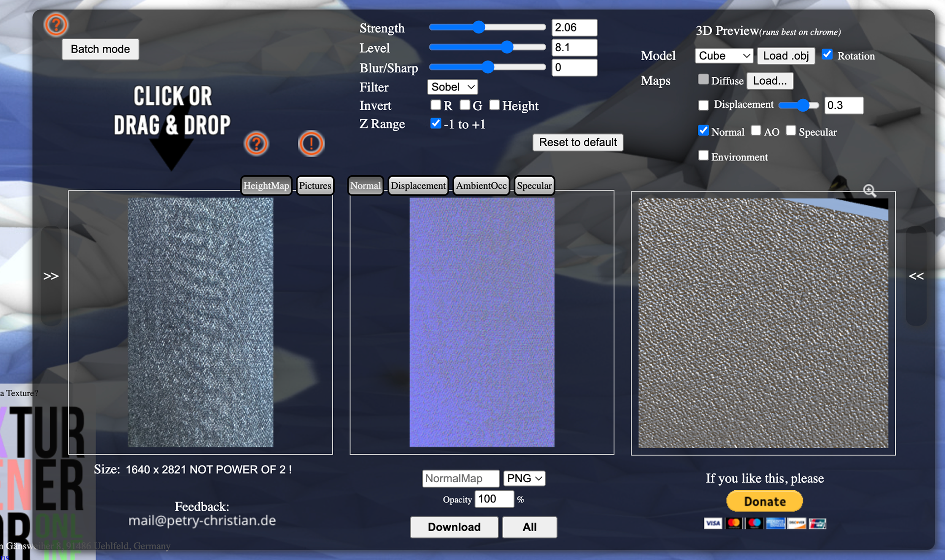Select the AmbientOcc output tab

coord(481,186)
